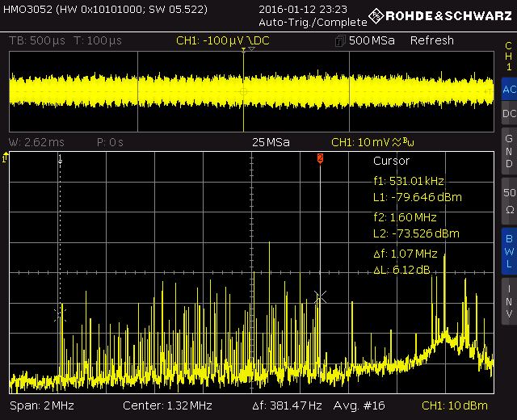Toggle INV channel inversion
The width and height of the screenshot is (517, 420).
(x=508, y=300)
